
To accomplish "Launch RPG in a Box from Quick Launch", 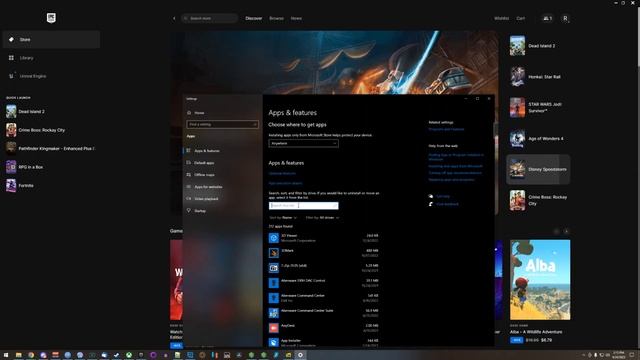I will tap(51, 167).
